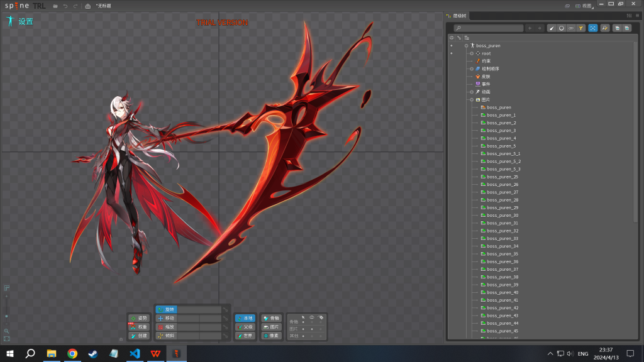
Task: Select the 旋转 rotate tool
Action: (x=166, y=309)
